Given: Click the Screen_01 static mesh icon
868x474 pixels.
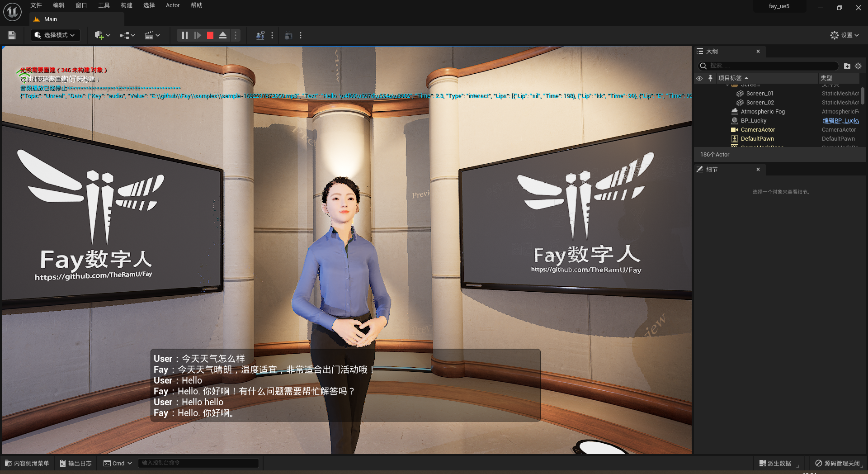Looking at the screenshot, I should tap(740, 94).
